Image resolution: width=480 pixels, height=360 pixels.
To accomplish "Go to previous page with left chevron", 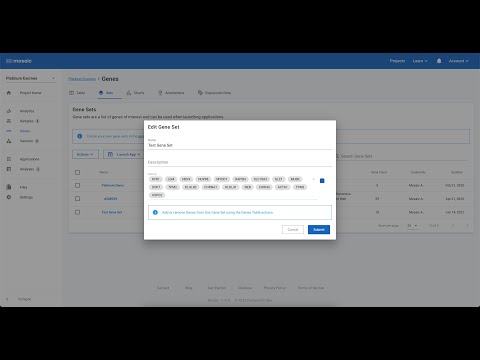I will [x=453, y=226].
